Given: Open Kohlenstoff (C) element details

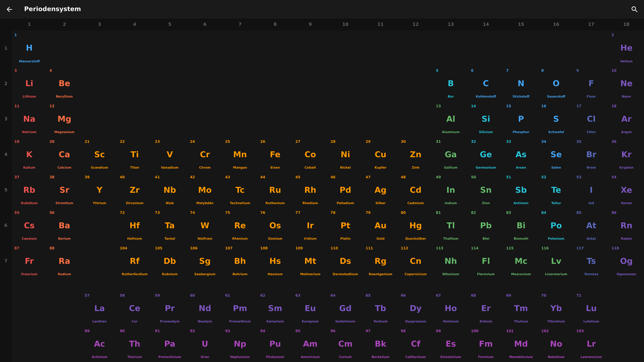Looking at the screenshot, I should click(x=486, y=83).
